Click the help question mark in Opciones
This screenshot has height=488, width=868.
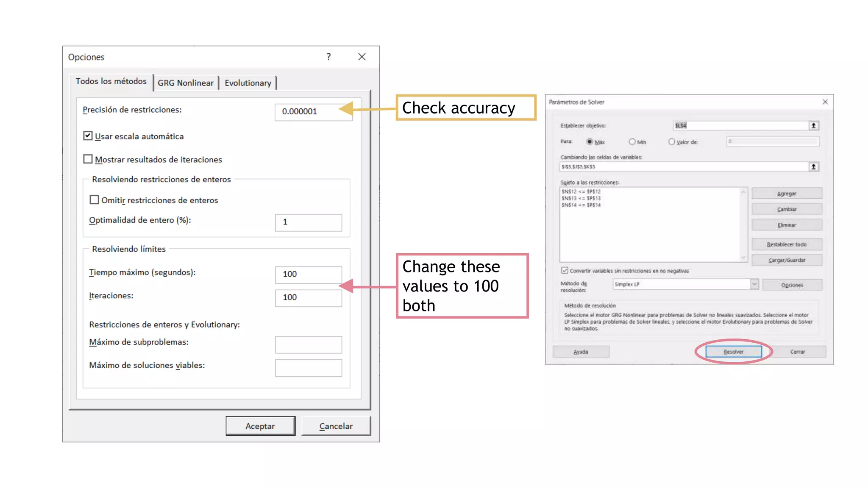pos(328,57)
